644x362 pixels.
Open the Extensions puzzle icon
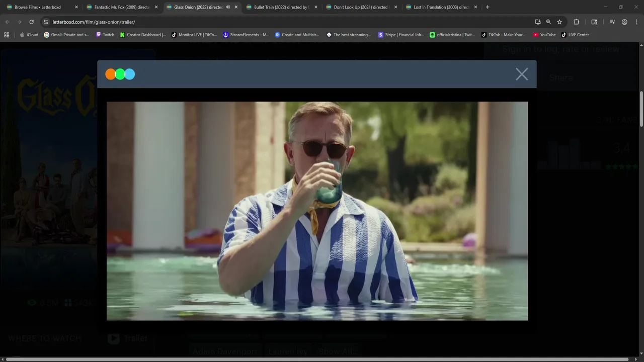click(577, 22)
